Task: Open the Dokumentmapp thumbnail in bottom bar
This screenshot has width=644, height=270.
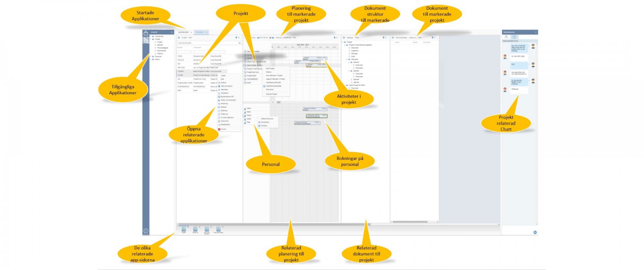Action: click(x=219, y=229)
